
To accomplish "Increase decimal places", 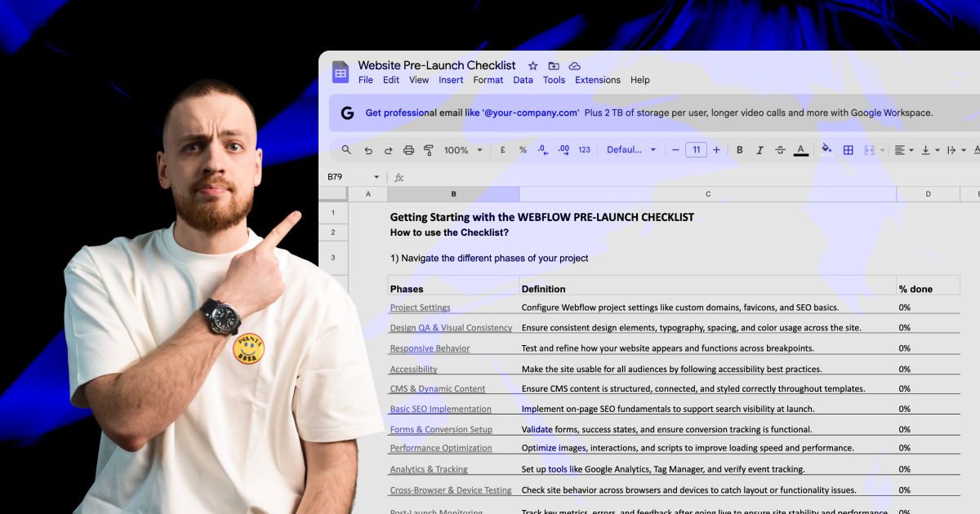I will click(x=563, y=150).
